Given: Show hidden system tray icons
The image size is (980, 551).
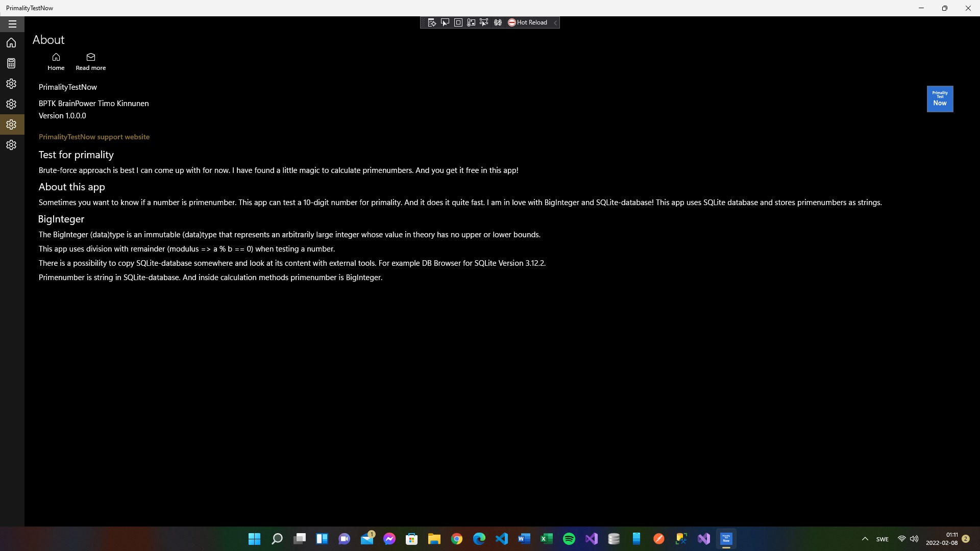Looking at the screenshot, I should [865, 539].
